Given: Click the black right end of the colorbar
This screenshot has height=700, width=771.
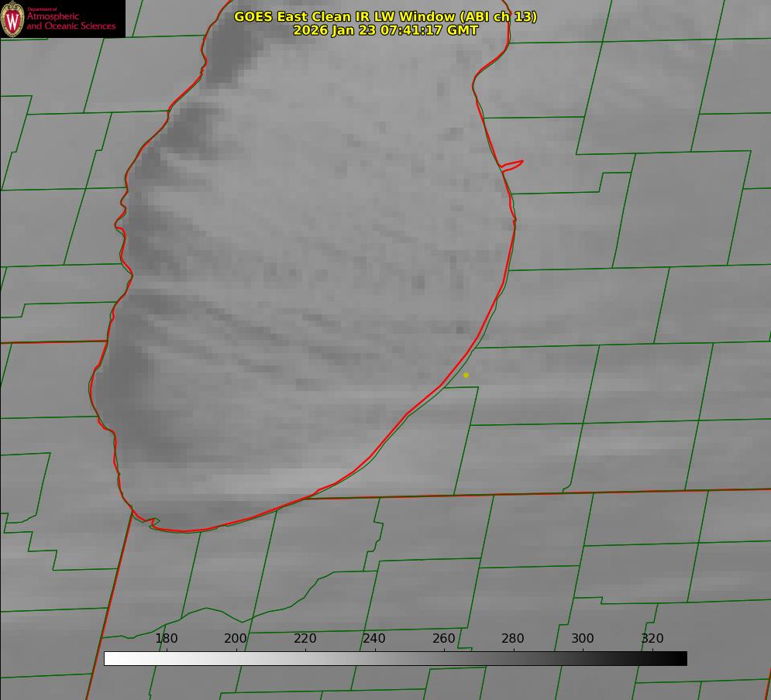Looking at the screenshot, I should pyautogui.click(x=680, y=658).
